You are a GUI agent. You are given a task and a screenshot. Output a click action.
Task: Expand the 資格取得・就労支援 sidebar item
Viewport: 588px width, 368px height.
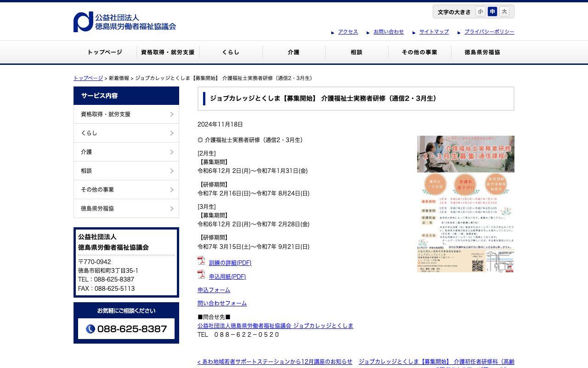pyautogui.click(x=126, y=114)
